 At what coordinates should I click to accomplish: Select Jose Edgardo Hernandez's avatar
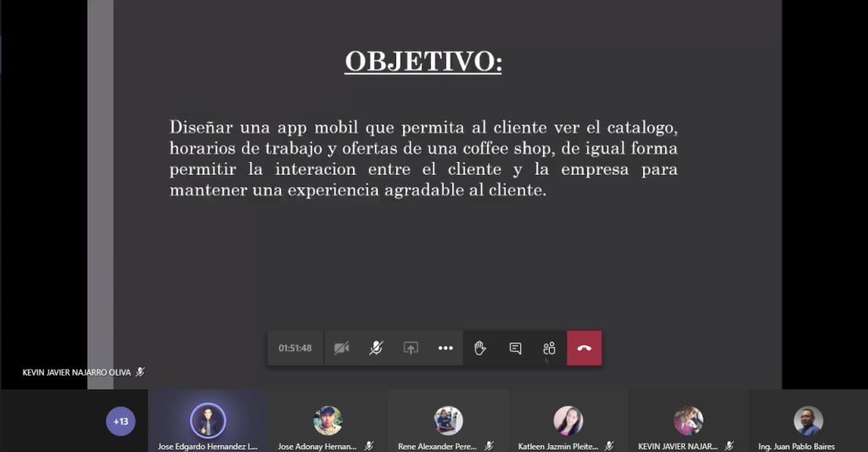point(208,421)
